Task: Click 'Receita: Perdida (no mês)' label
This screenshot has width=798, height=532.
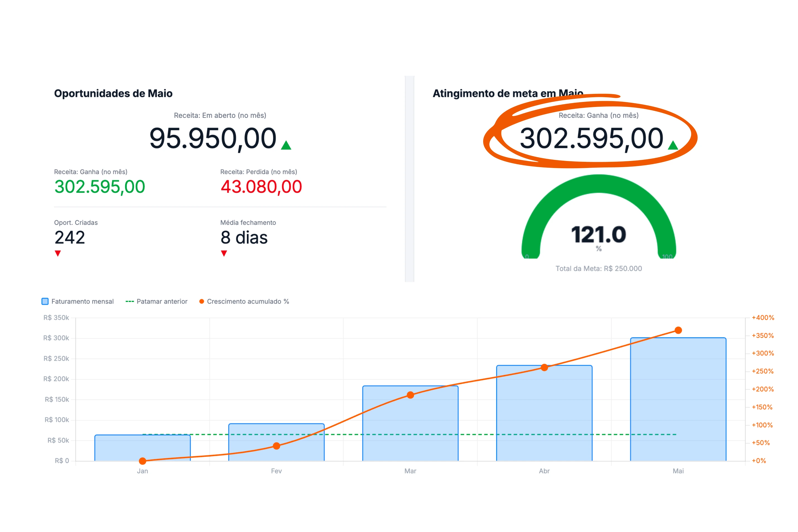Action: click(259, 172)
